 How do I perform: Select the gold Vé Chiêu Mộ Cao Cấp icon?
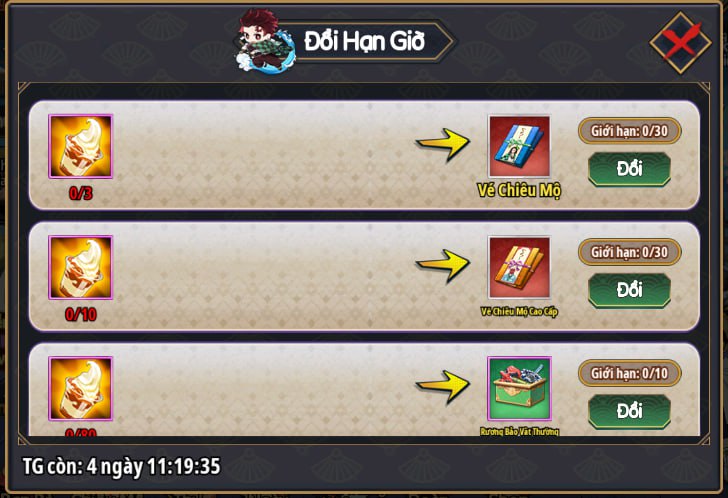tap(520, 267)
